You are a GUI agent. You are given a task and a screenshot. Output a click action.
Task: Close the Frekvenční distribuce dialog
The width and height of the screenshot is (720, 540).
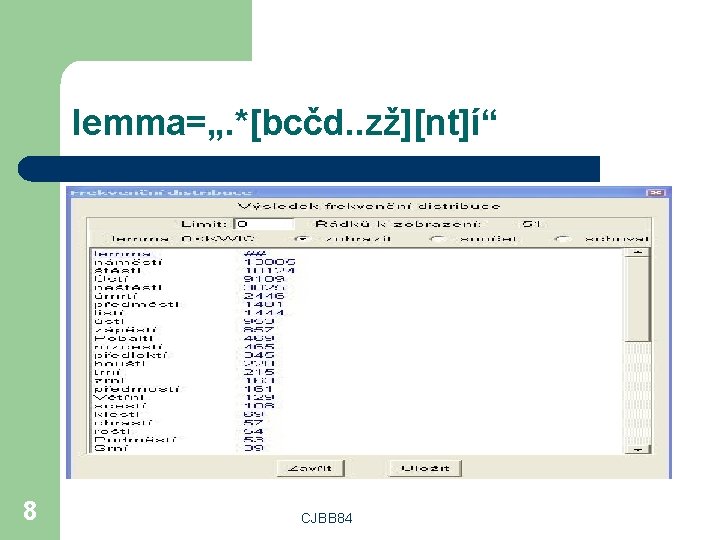[656, 192]
